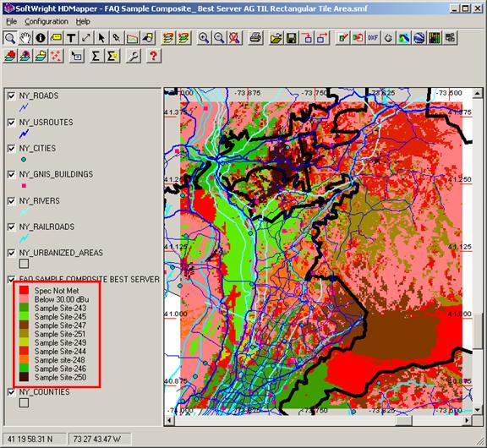Click the first layer stack arrows icon
Viewport: 487px width, 448px height.
[x=167, y=38]
